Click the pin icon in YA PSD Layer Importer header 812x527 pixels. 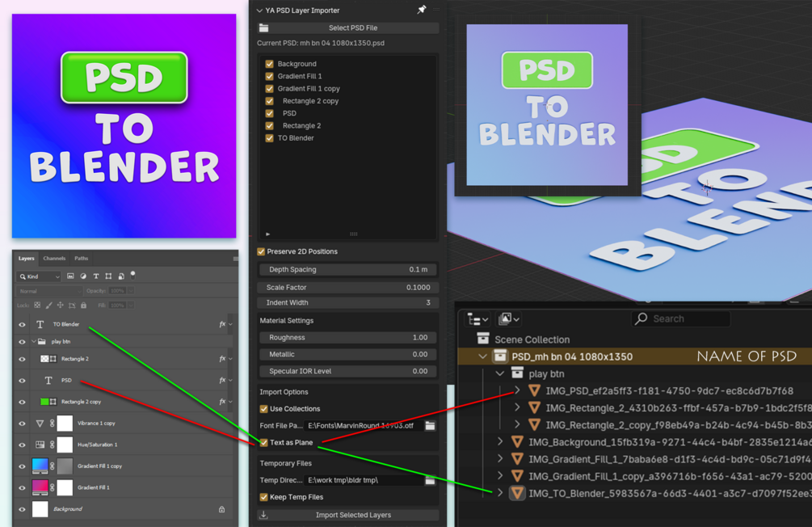[422, 10]
